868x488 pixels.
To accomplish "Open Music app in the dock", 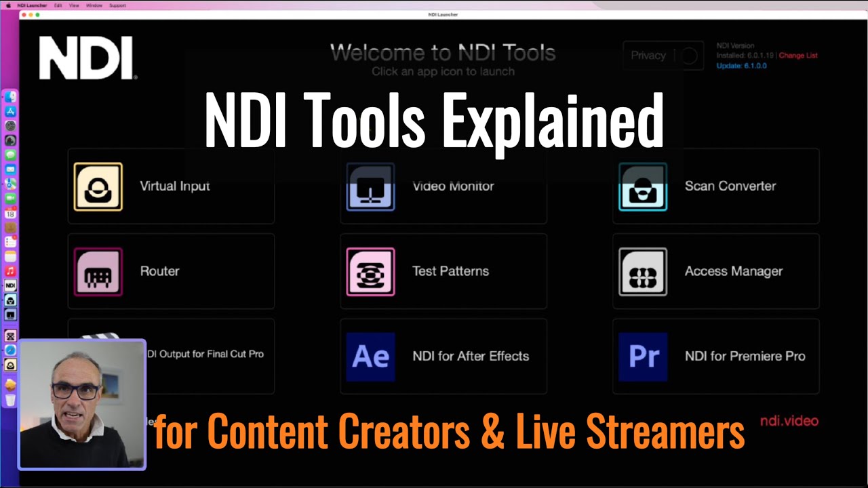I will 10,271.
